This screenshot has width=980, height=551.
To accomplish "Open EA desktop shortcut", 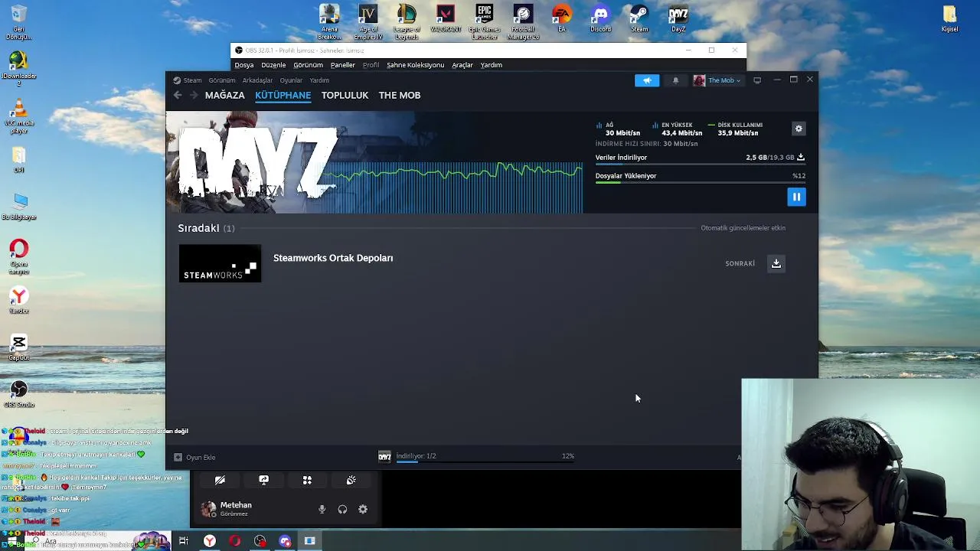I will point(562,19).
